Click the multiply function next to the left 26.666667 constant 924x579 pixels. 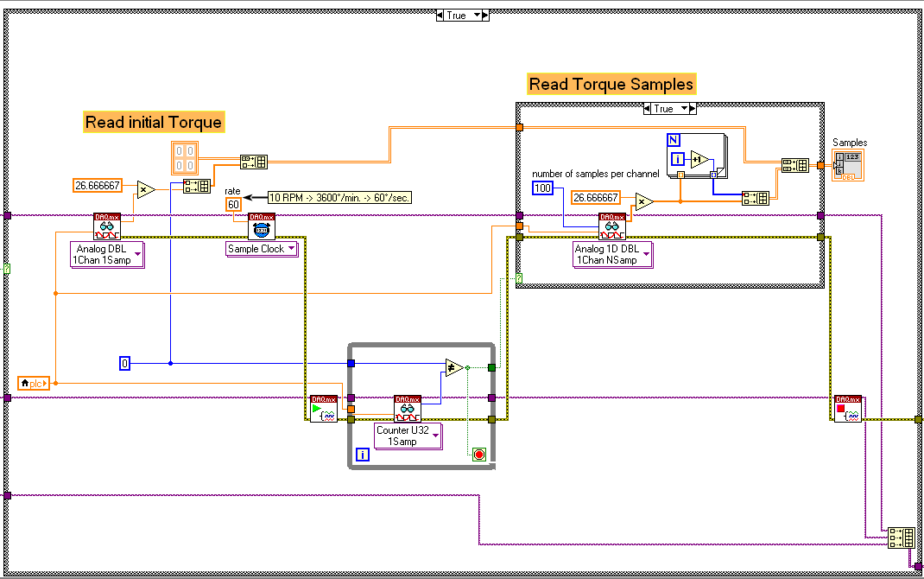click(146, 190)
